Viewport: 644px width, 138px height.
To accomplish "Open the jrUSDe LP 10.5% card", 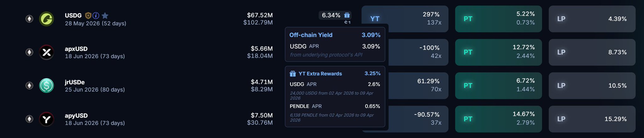I will [592, 86].
